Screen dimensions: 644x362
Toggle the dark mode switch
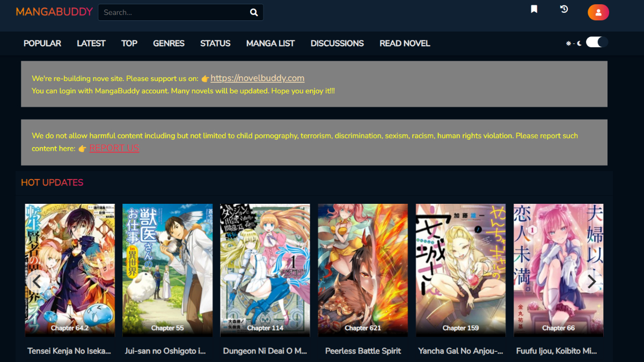[x=596, y=42]
